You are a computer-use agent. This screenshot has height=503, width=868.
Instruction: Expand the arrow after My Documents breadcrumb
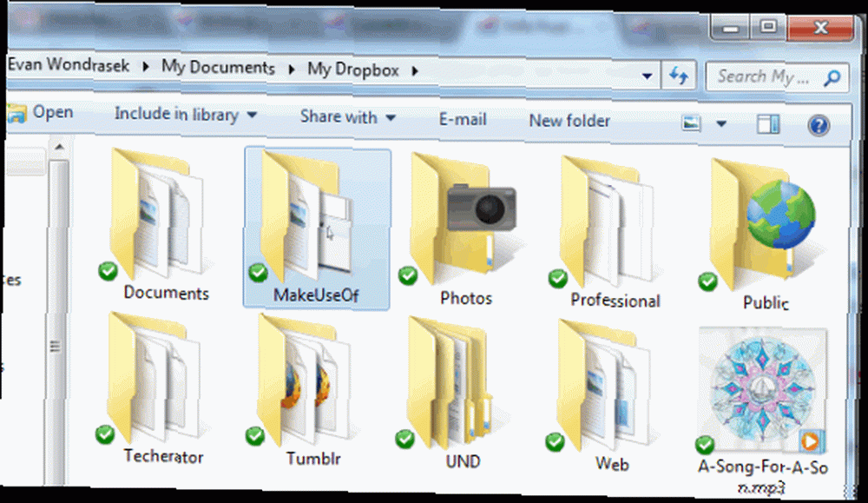[x=292, y=69]
